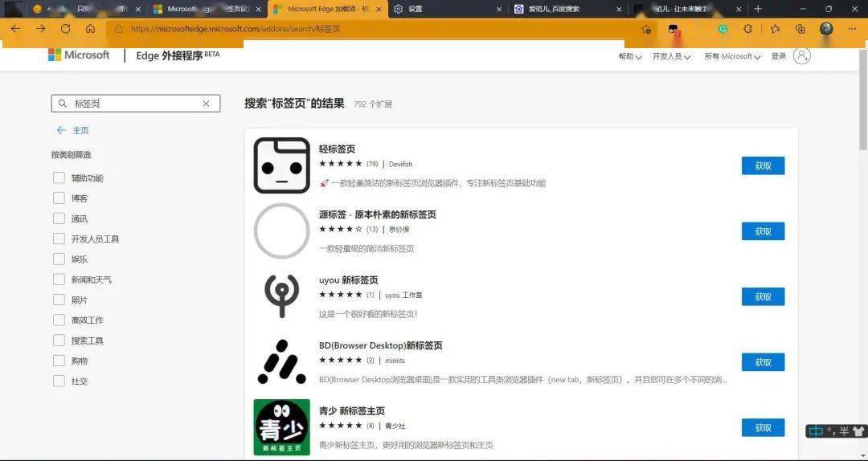Get the BD(Browser Desktop)新标签页 extension

[x=763, y=362]
